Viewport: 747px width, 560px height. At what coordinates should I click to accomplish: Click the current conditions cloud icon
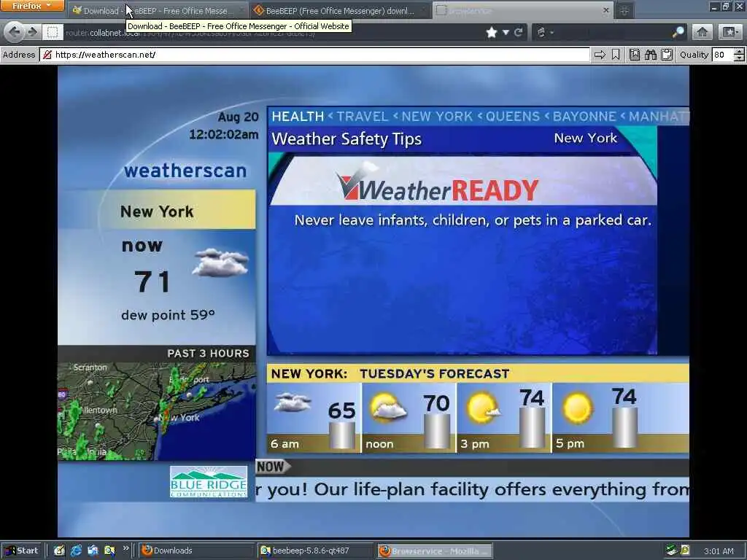click(220, 262)
